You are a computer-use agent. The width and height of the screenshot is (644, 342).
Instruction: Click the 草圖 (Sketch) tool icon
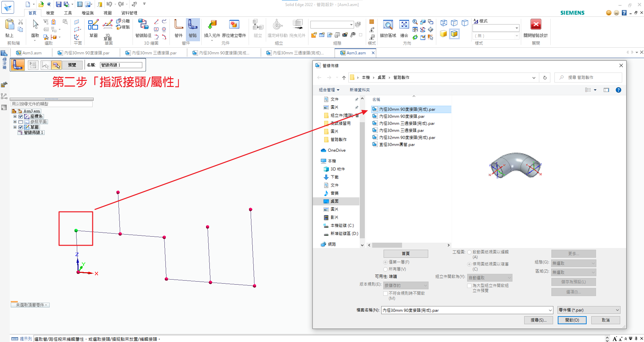click(93, 25)
